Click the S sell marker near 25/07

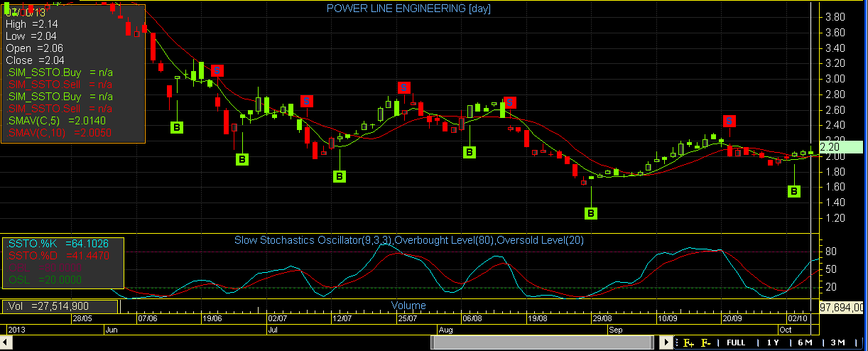click(x=403, y=87)
